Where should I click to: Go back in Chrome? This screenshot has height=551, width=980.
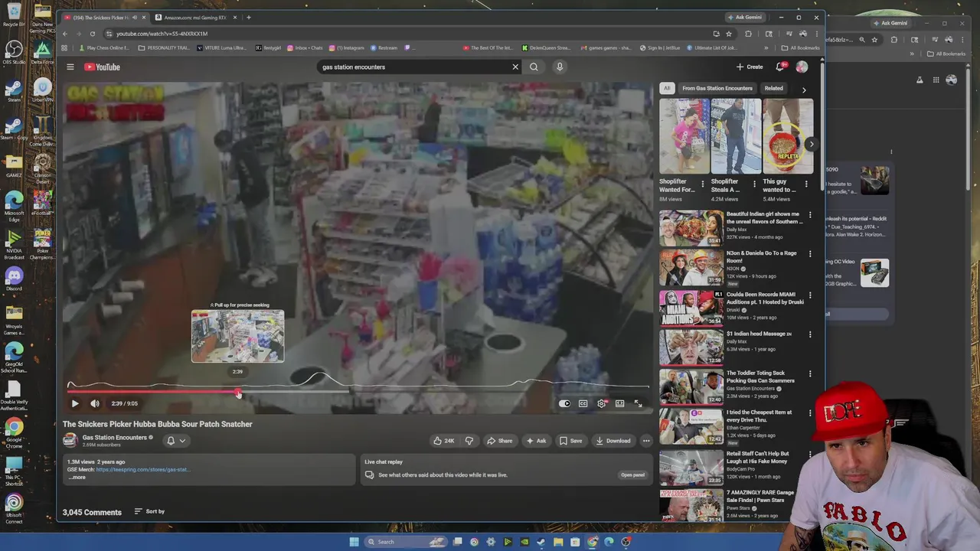coord(65,34)
